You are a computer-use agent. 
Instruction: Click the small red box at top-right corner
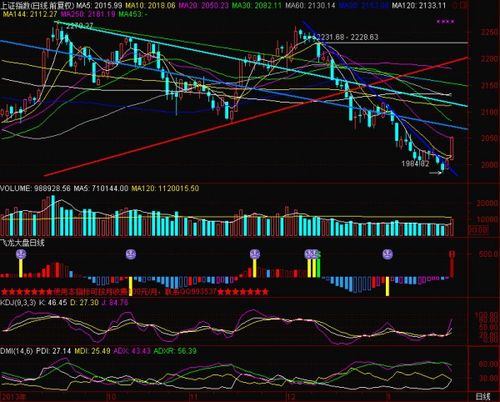pos(463,5)
